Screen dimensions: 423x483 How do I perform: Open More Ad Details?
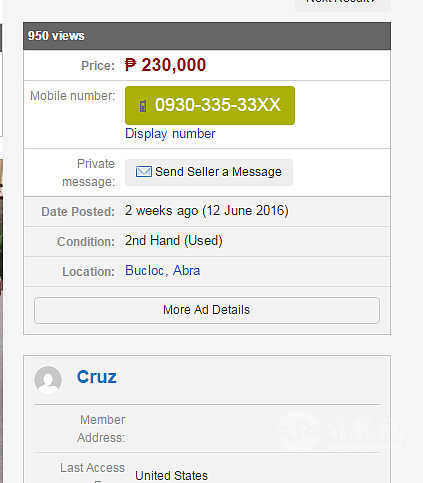(207, 310)
